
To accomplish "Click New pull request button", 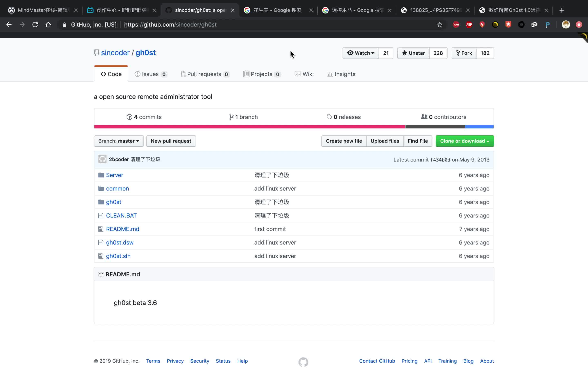I will coord(171,141).
